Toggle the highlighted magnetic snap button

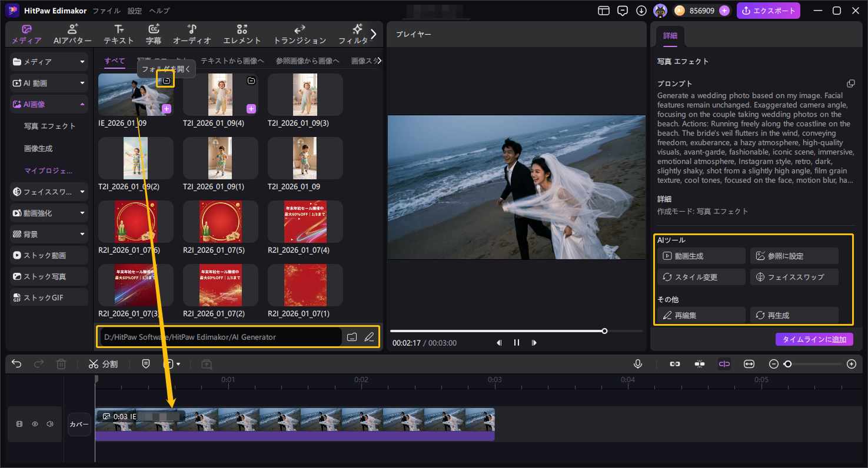[x=724, y=364]
